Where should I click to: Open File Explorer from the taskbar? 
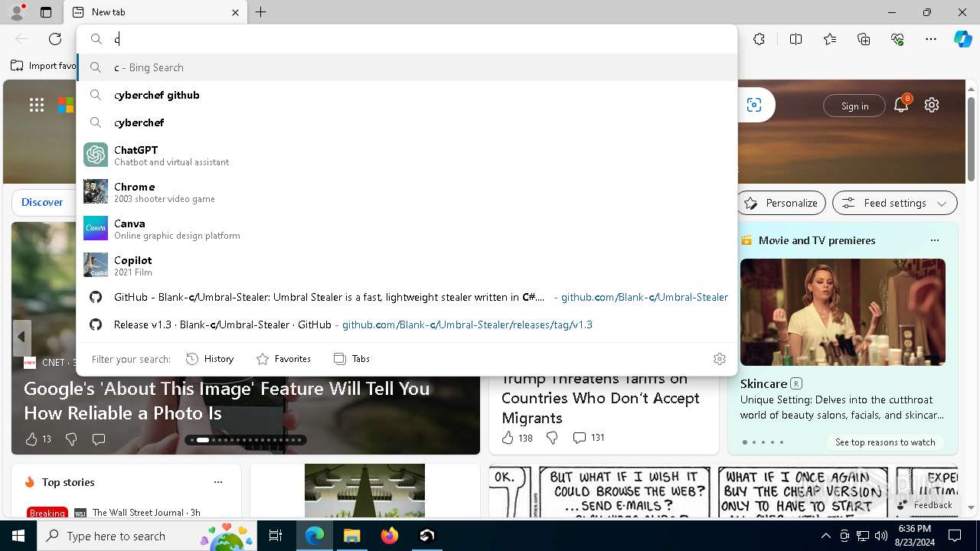point(351,536)
